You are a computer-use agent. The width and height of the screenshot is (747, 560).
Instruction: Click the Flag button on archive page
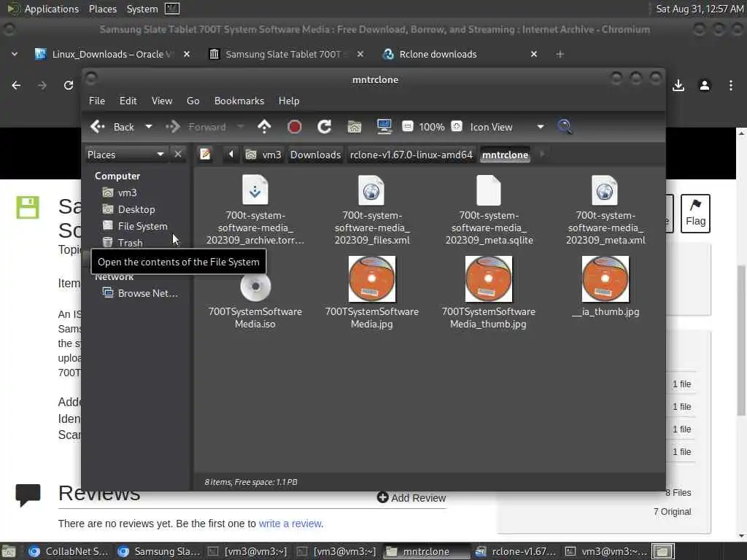point(695,214)
